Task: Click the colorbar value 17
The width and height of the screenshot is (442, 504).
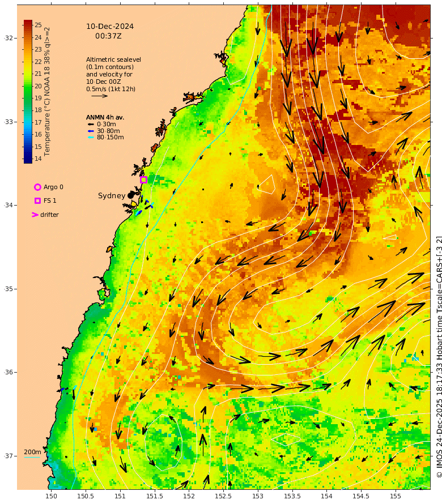Action: pyautogui.click(x=39, y=122)
